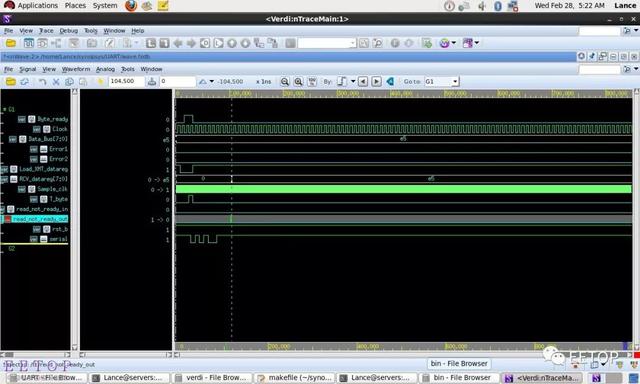Image resolution: width=640 pixels, height=384 pixels.
Task: Click the undo icon in waveform toolbar
Action: (x=42, y=82)
